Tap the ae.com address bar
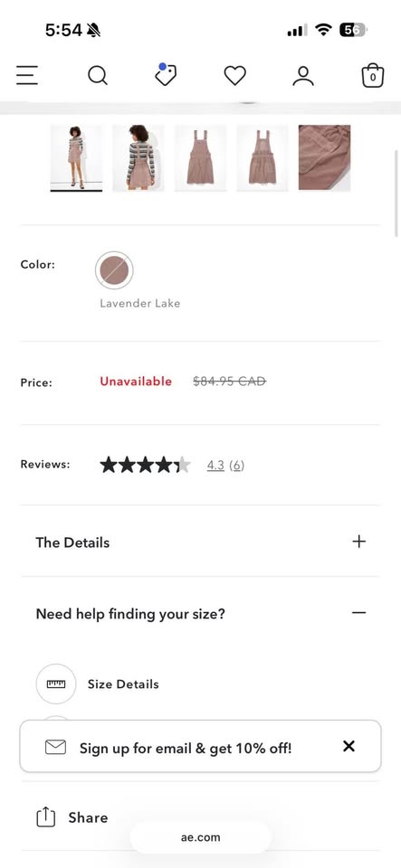Image resolution: width=401 pixels, height=868 pixels. click(x=201, y=837)
